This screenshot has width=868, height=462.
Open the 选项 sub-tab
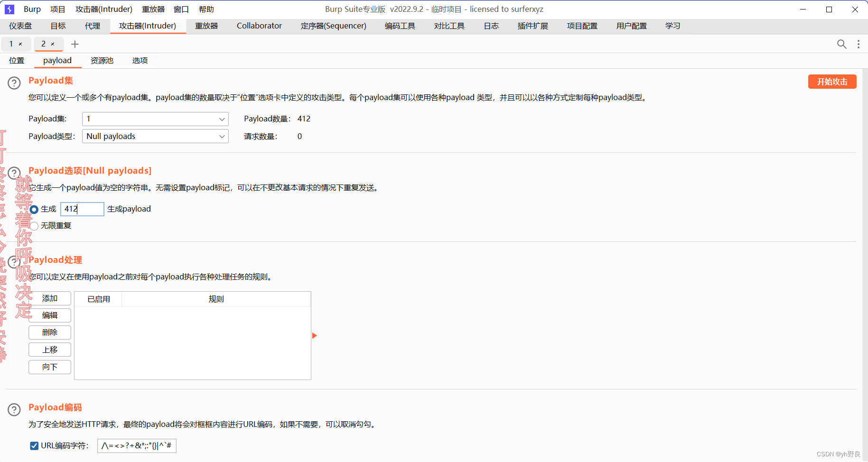(x=140, y=61)
